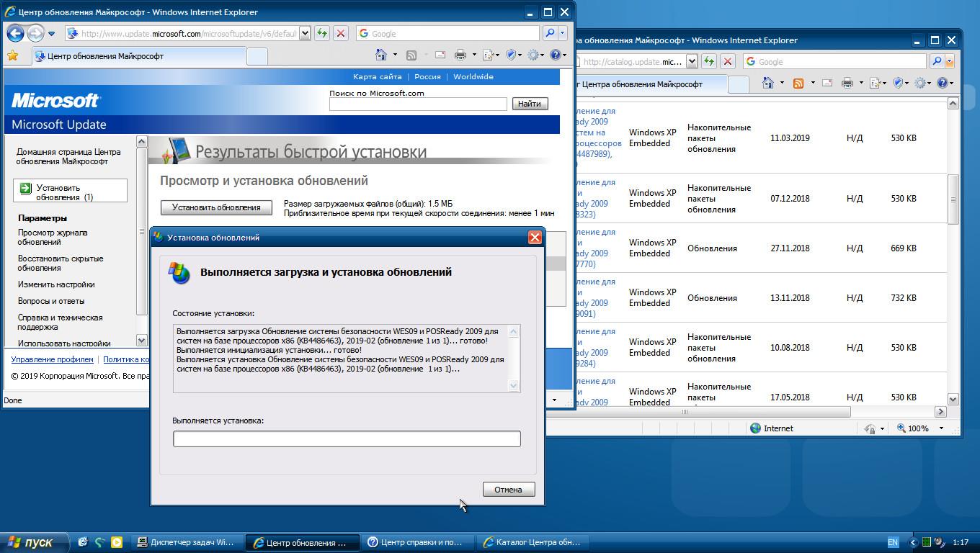Stop loading in the Catalog window
The width and height of the screenshot is (980, 553).
[x=728, y=61]
